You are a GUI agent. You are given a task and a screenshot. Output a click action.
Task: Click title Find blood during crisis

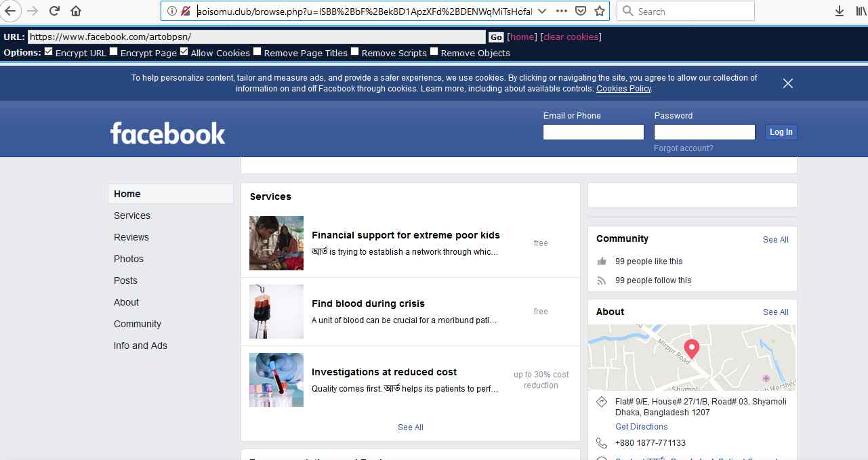tap(368, 304)
